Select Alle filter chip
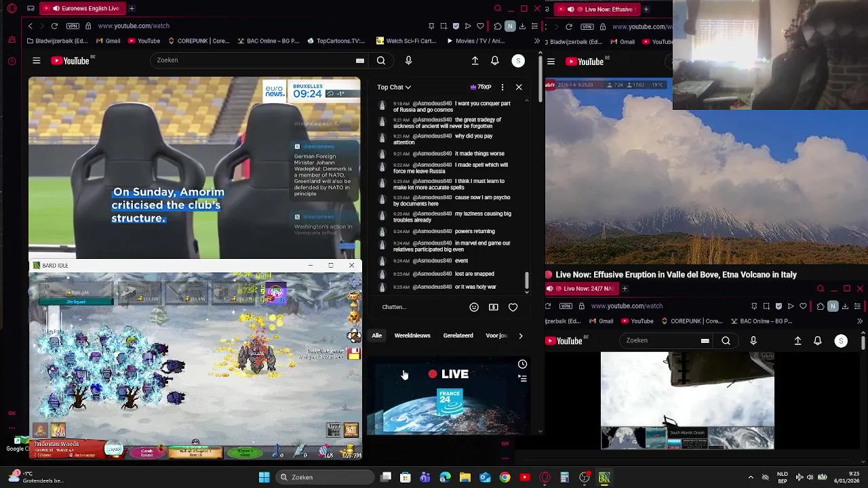The height and width of the screenshot is (488, 868). 377,335
